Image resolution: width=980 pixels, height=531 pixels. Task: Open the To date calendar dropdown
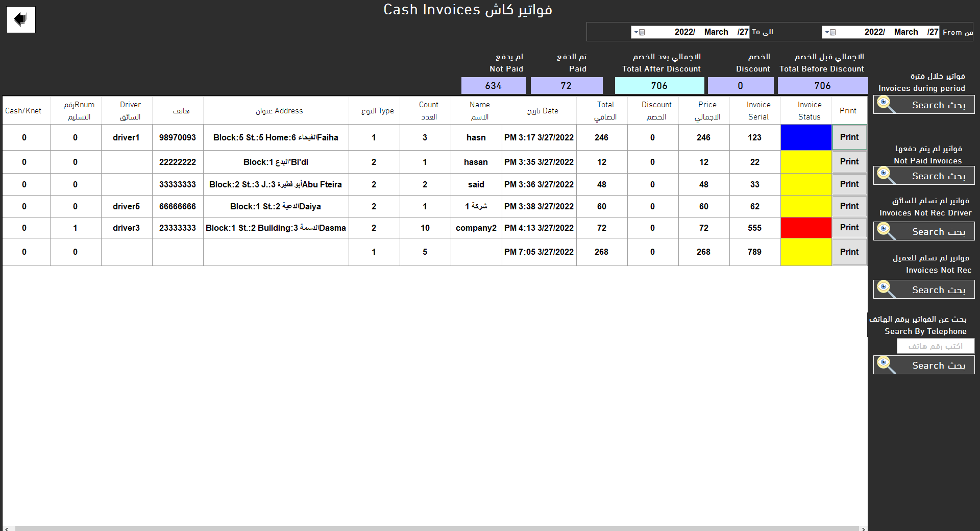640,32
